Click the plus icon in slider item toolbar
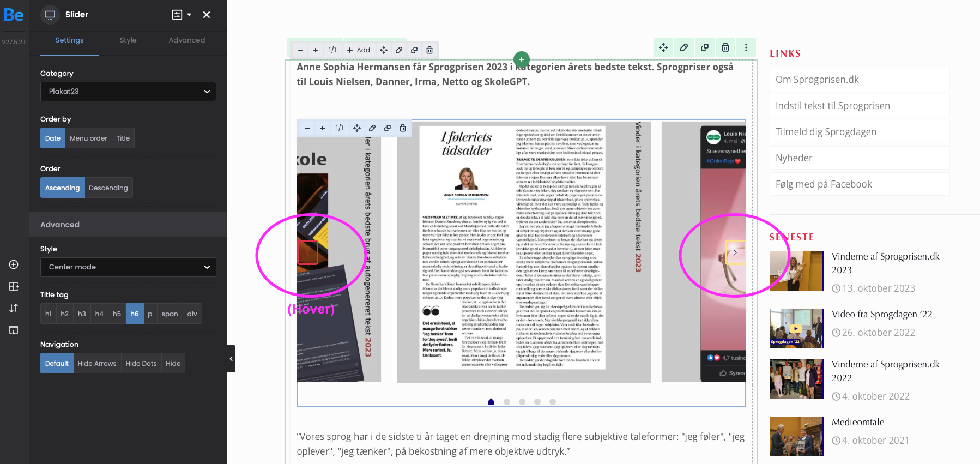The image size is (980, 464). click(323, 128)
